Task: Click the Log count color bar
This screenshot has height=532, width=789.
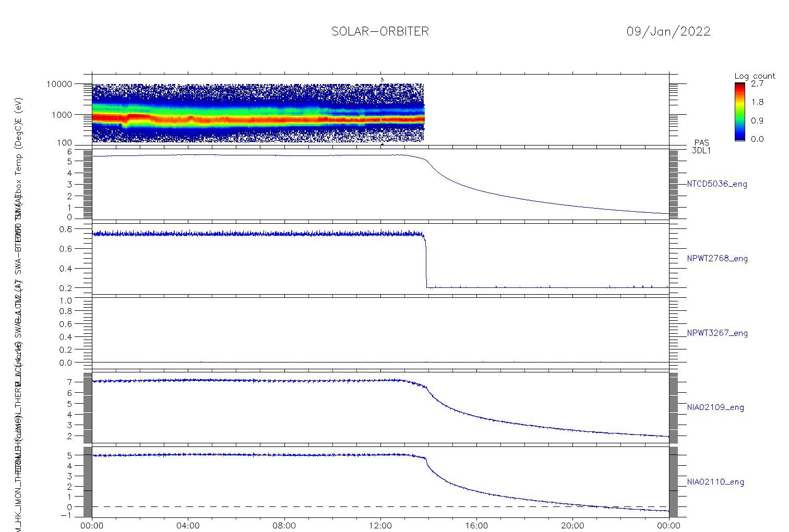Action: tap(740, 112)
